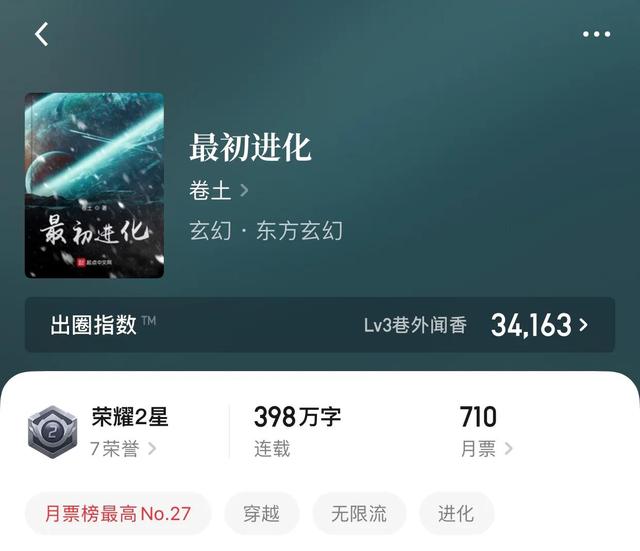The image size is (640, 551).
Task: Expand the 7荣誉 honors chevron
Action: [x=152, y=448]
